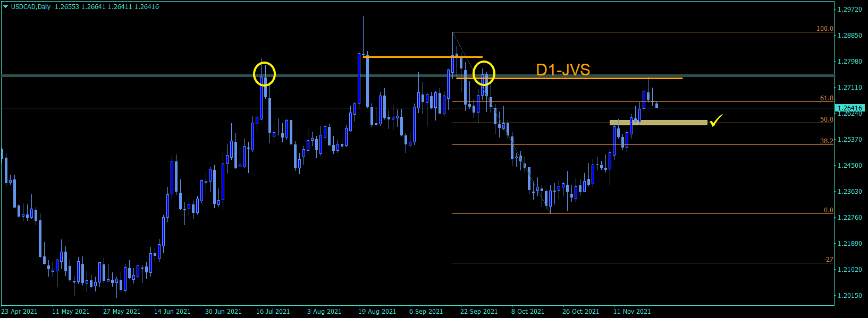This screenshot has width=868, height=318.
Task: Click the 19 Aug 2021 date label
Action: (377, 312)
